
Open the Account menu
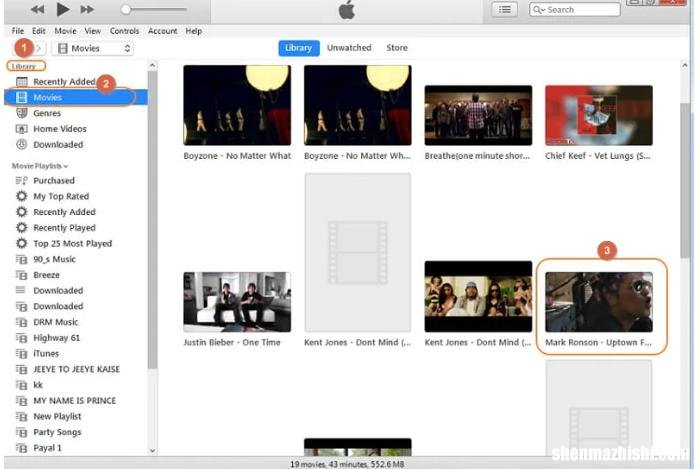(162, 31)
